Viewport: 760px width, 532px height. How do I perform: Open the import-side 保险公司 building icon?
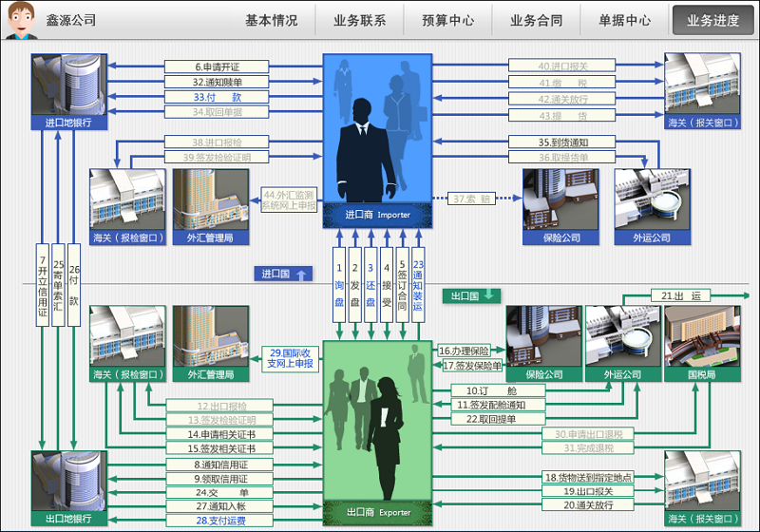click(x=560, y=200)
